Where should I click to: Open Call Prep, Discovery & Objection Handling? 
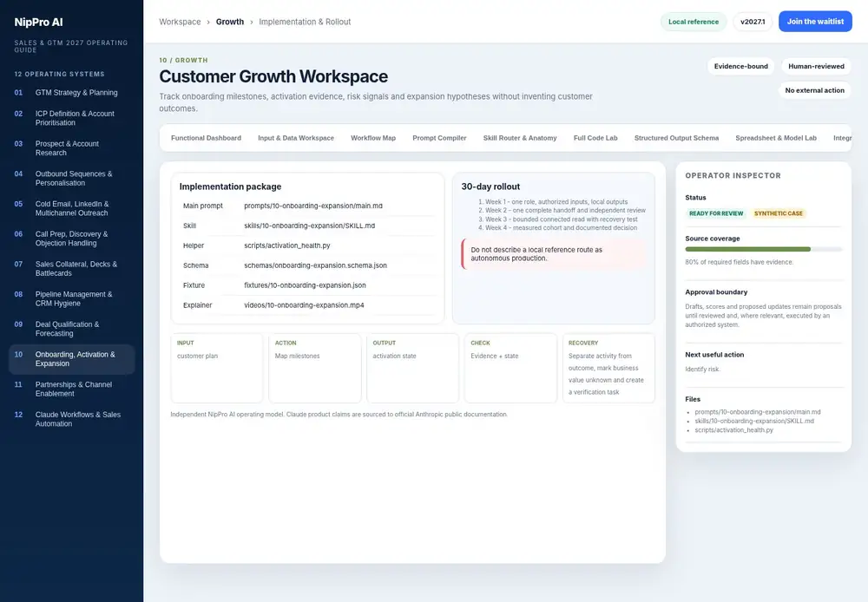[x=71, y=239]
